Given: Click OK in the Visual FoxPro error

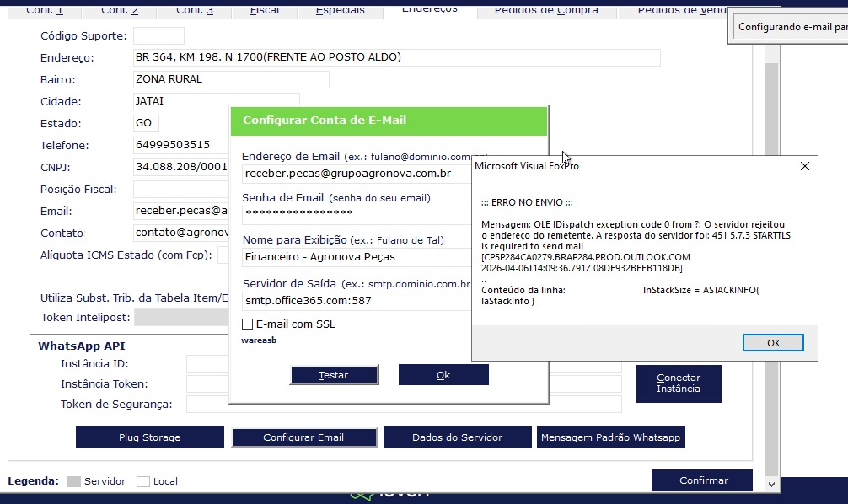Looking at the screenshot, I should [773, 343].
